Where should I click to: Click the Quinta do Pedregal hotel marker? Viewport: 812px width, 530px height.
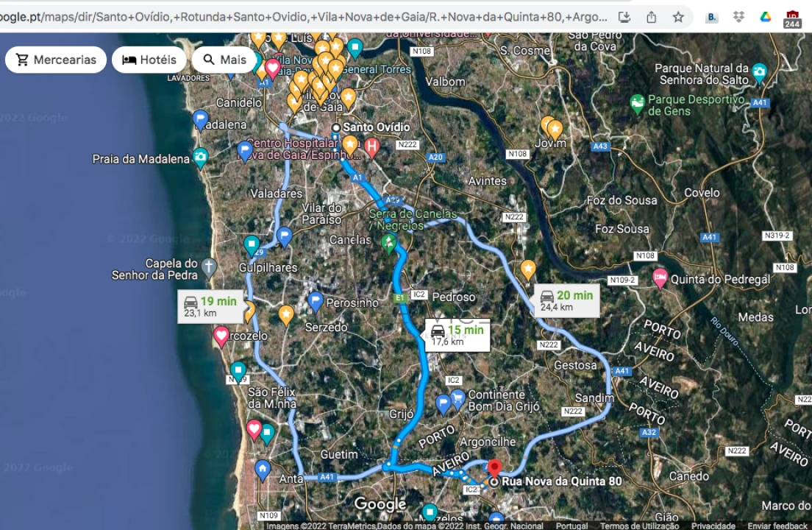[x=660, y=278]
